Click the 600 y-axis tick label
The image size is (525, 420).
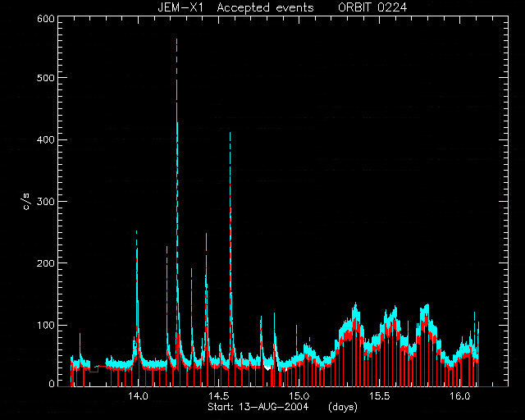[45, 19]
